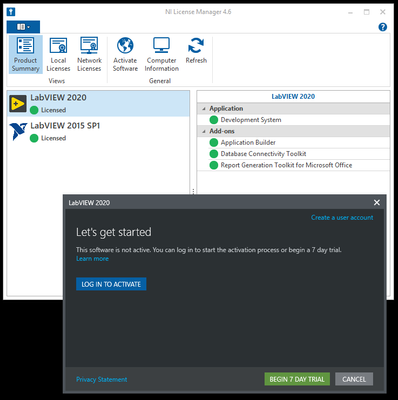The image size is (398, 400).
Task: Select the Database Connectivity Toolkit row
Action: 293,154
